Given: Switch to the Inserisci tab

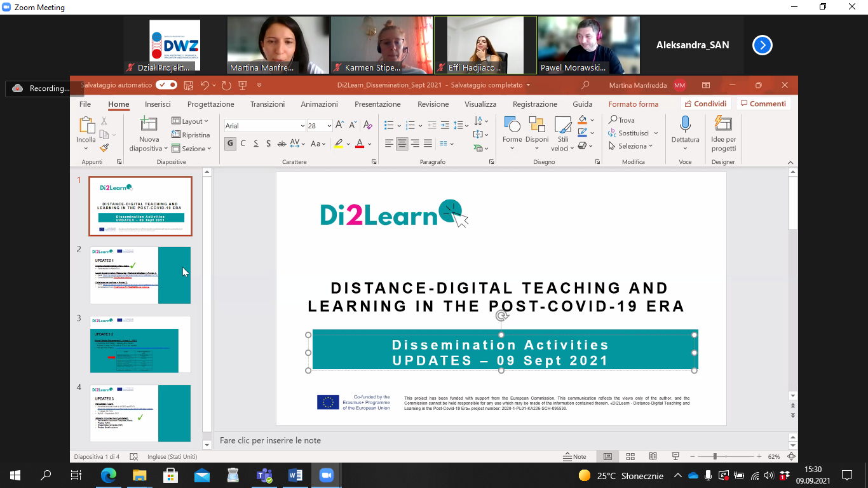Looking at the screenshot, I should pos(158,104).
